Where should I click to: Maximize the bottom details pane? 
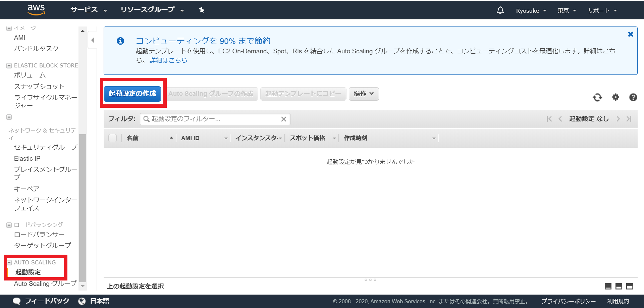pyautogui.click(x=630, y=286)
